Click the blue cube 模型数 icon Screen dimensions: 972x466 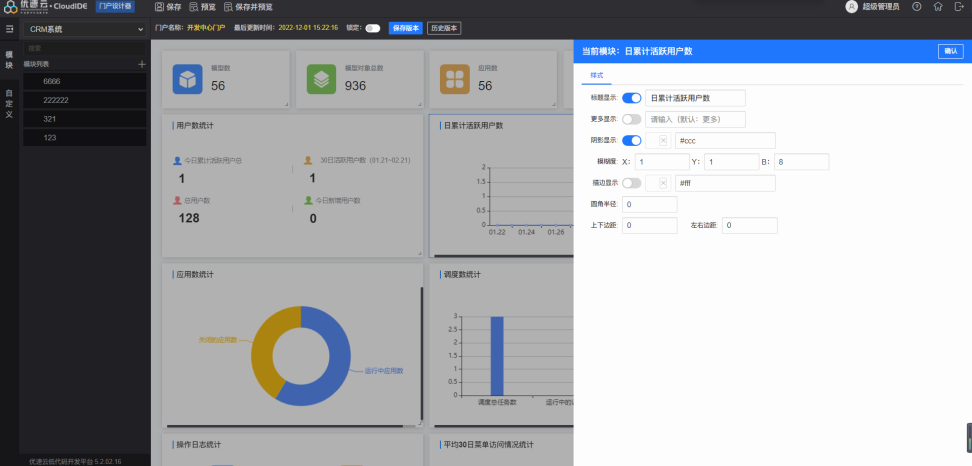point(187,79)
